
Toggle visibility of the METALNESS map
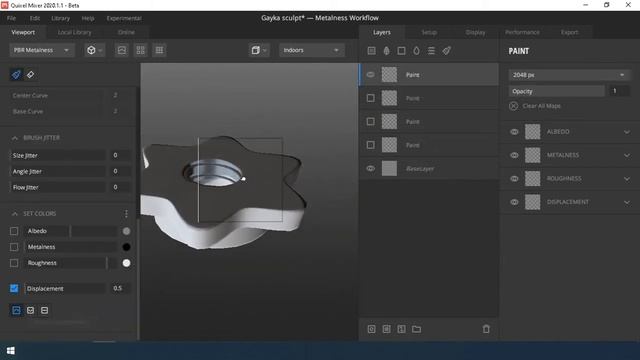click(514, 155)
